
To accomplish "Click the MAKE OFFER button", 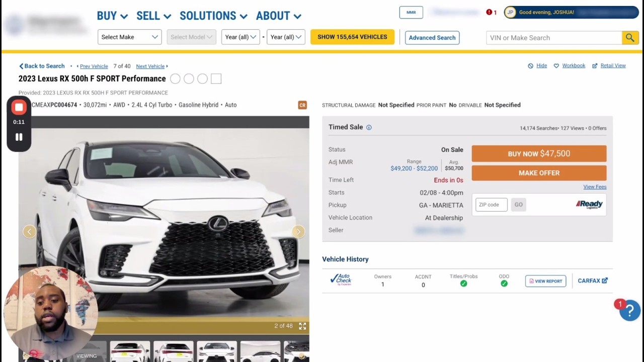I will click(x=539, y=173).
